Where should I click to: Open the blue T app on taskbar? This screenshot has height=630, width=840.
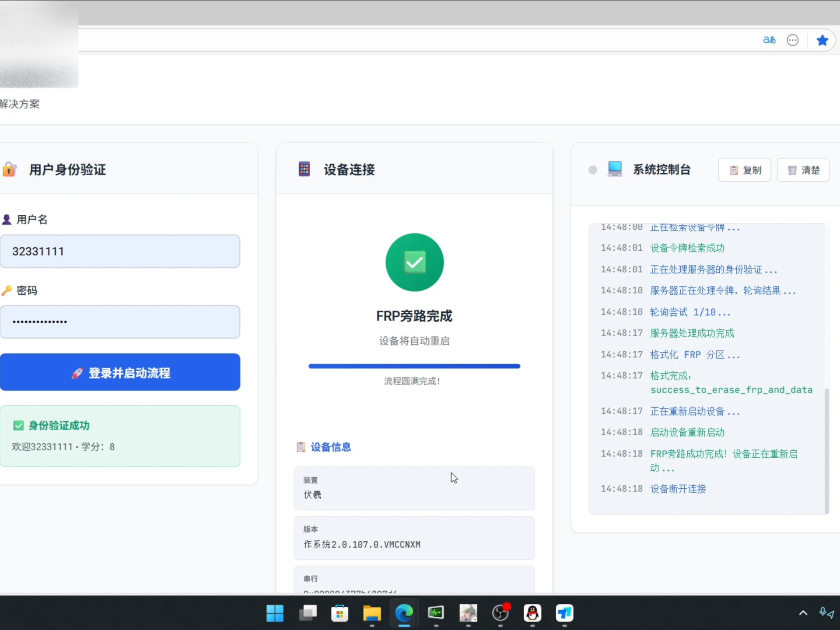coord(564,613)
